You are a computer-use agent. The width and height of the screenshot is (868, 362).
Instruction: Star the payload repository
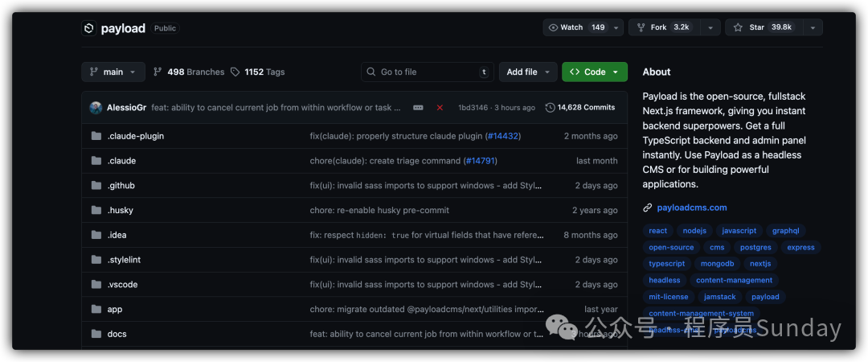[761, 27]
